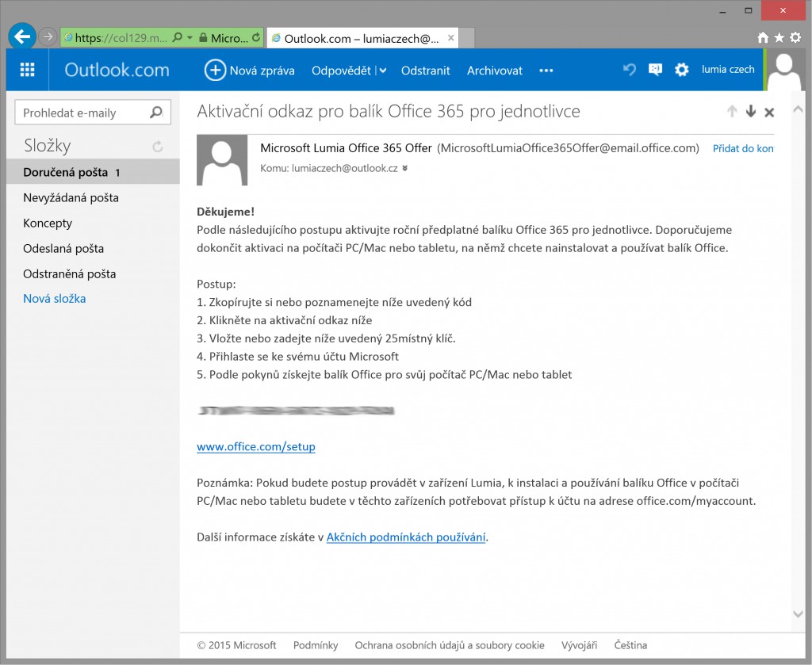This screenshot has height=665, width=812.
Task: Open the browser Tools gear icon
Action: 795,37
